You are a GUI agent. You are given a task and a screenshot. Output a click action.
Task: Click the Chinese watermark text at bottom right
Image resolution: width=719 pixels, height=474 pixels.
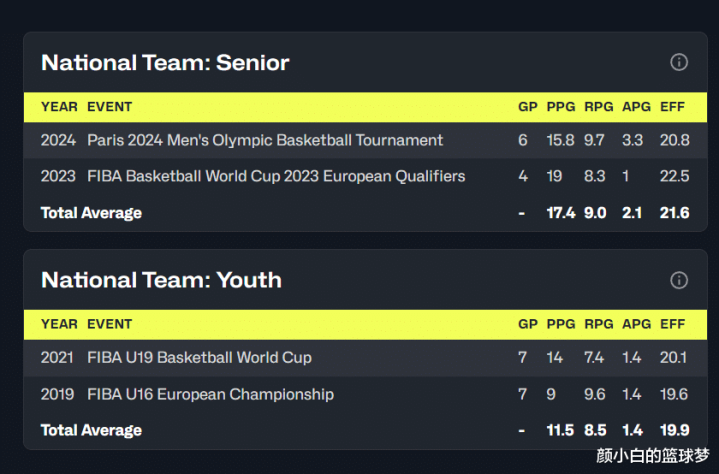653,456
